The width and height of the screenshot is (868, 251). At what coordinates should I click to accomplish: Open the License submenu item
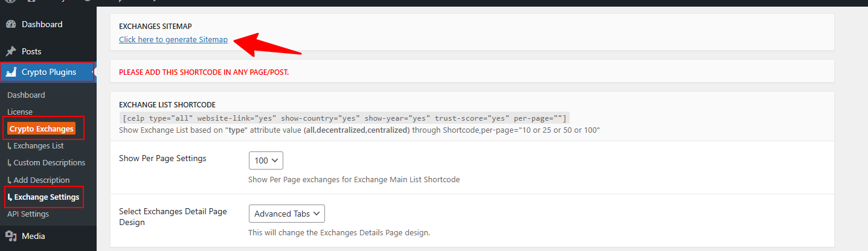(20, 112)
